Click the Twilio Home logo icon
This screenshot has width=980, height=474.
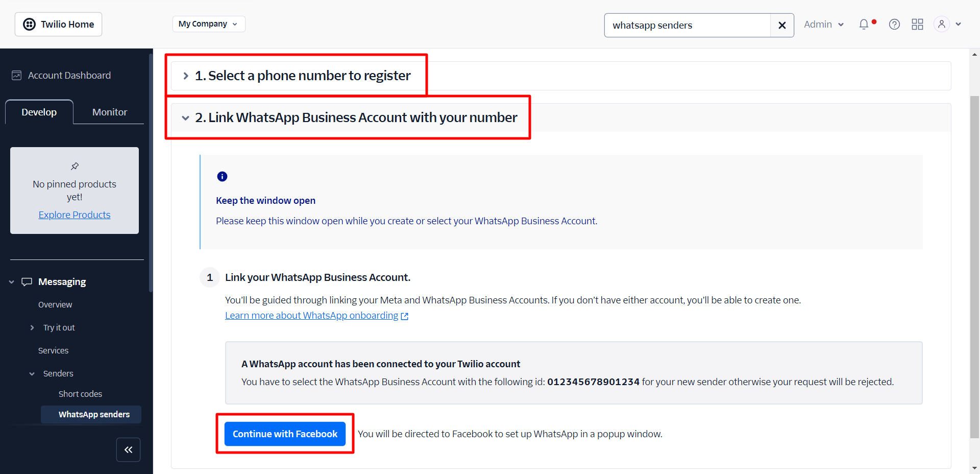coord(30,25)
